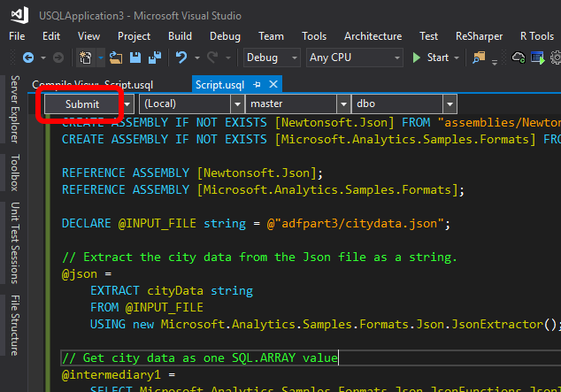Expand the Start button dropdown arrow
561x392 pixels.
coord(457,58)
